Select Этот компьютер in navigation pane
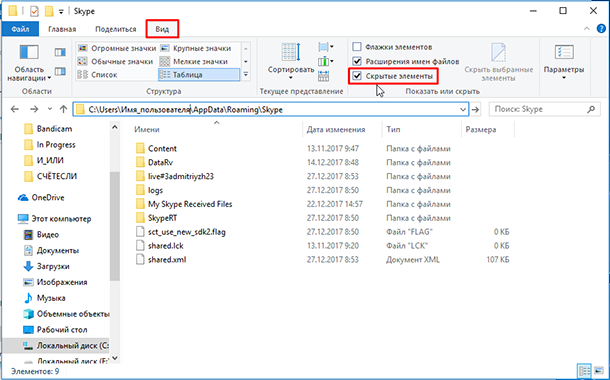This screenshot has height=380, width=610. pyautogui.click(x=61, y=219)
